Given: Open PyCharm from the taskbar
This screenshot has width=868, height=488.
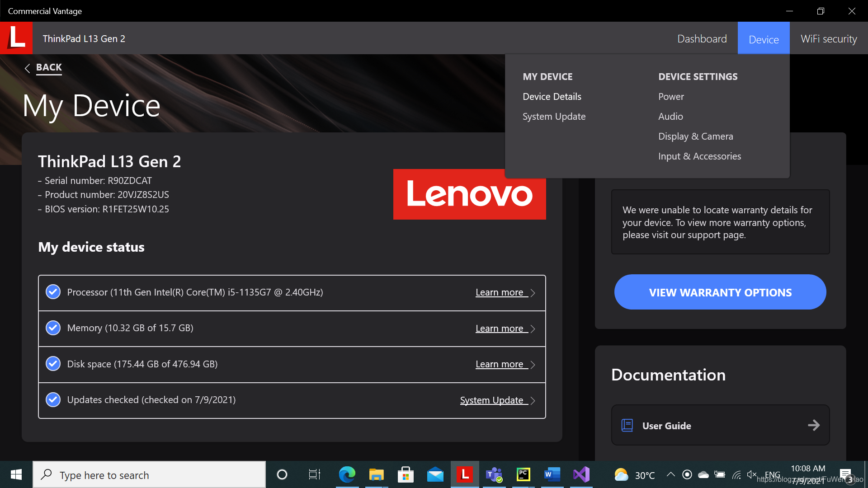Looking at the screenshot, I should 523,474.
